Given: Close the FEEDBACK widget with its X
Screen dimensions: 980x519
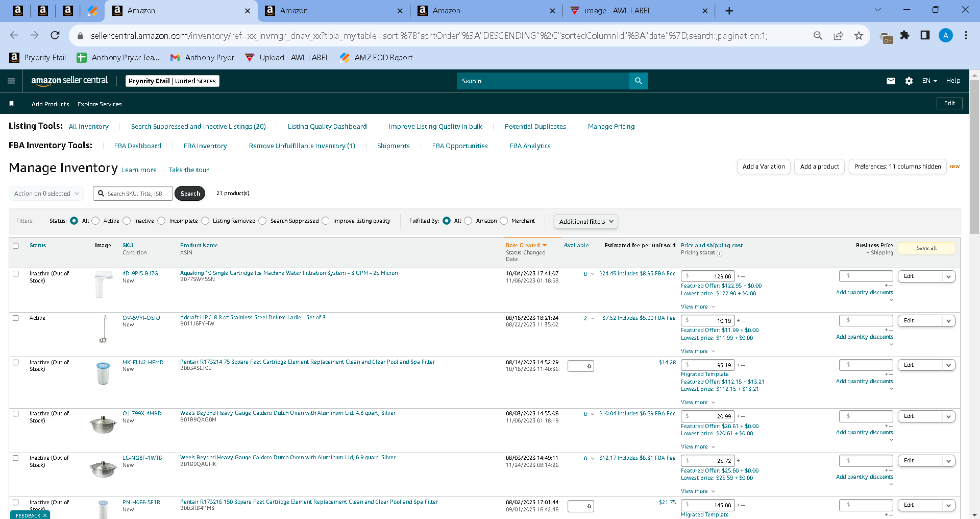Looking at the screenshot, I should point(45,515).
